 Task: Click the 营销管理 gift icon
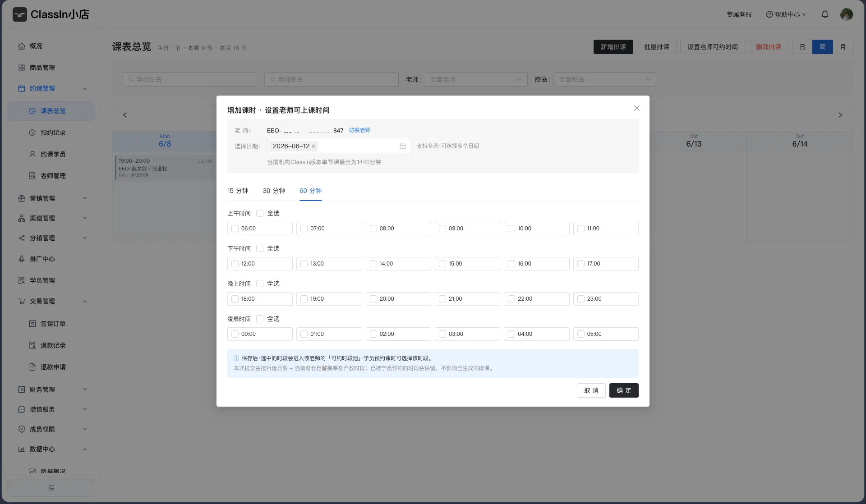click(x=22, y=198)
